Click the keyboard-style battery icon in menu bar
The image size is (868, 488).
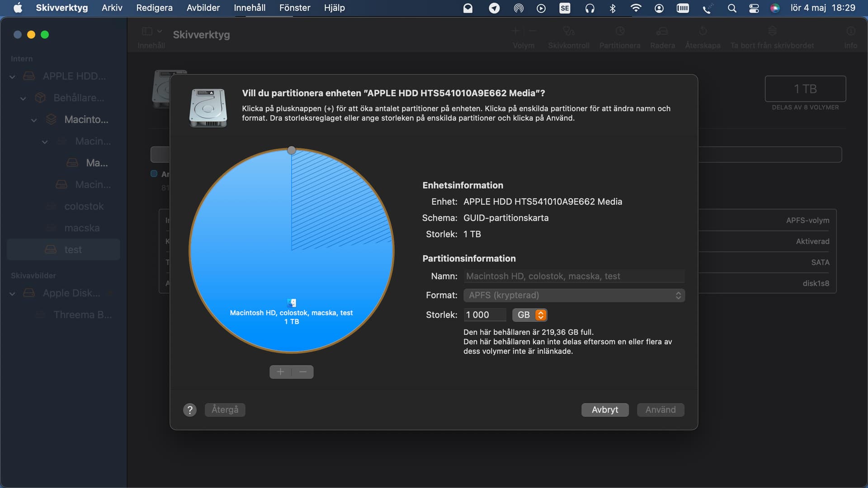pyautogui.click(x=683, y=8)
